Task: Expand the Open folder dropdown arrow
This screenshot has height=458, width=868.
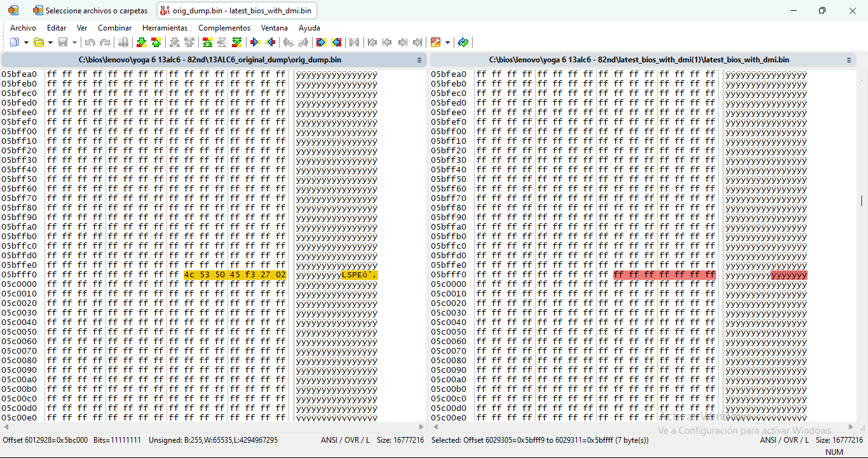Action: click(x=50, y=43)
